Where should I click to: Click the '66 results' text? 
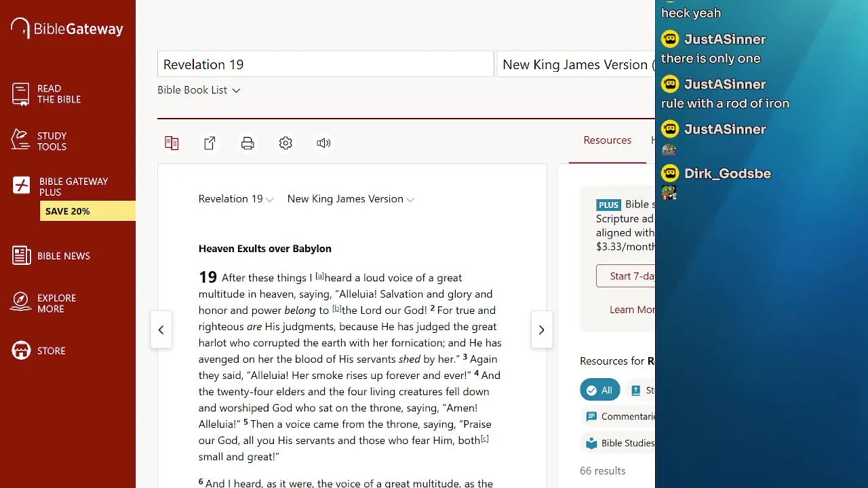[603, 470]
